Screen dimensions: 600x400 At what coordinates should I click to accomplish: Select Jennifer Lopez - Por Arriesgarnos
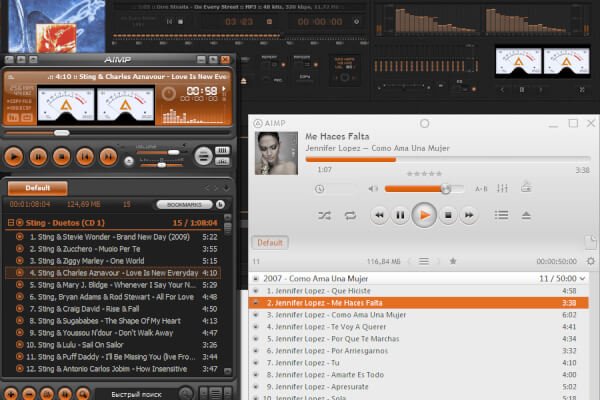419,350
